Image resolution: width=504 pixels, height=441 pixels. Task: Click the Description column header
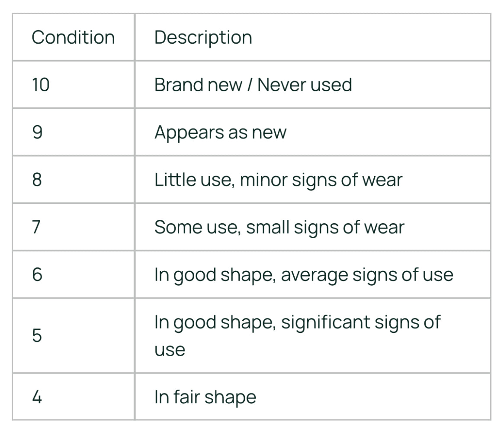[x=203, y=38]
